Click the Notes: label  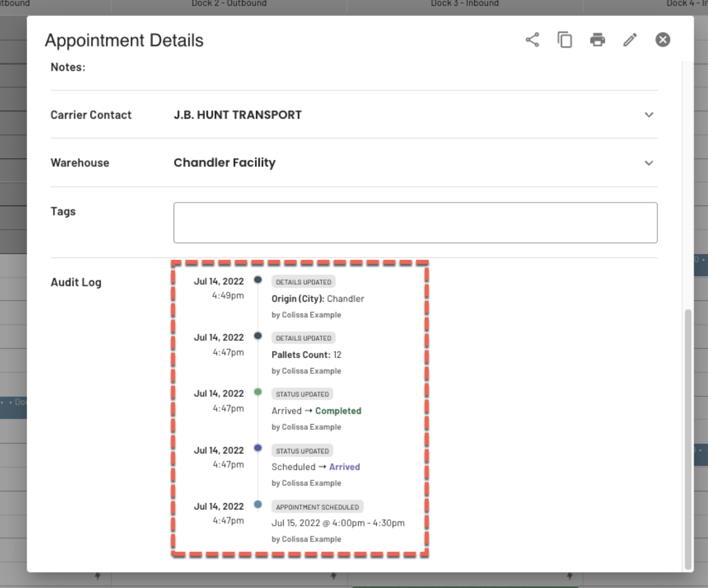[68, 67]
